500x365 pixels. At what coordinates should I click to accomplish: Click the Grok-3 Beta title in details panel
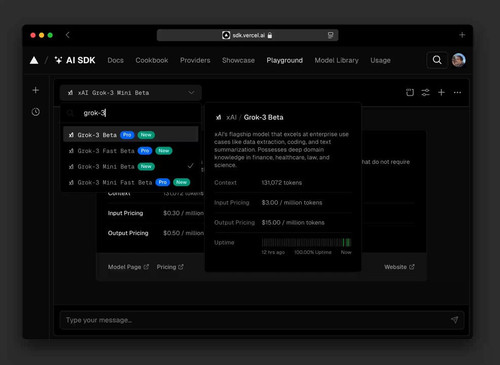tap(263, 117)
